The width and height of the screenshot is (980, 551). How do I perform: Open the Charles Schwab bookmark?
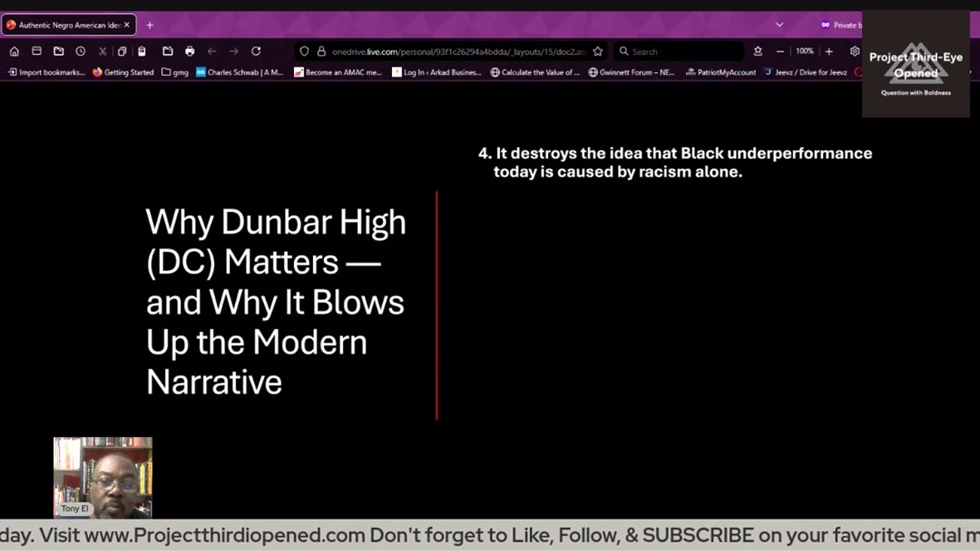(240, 72)
